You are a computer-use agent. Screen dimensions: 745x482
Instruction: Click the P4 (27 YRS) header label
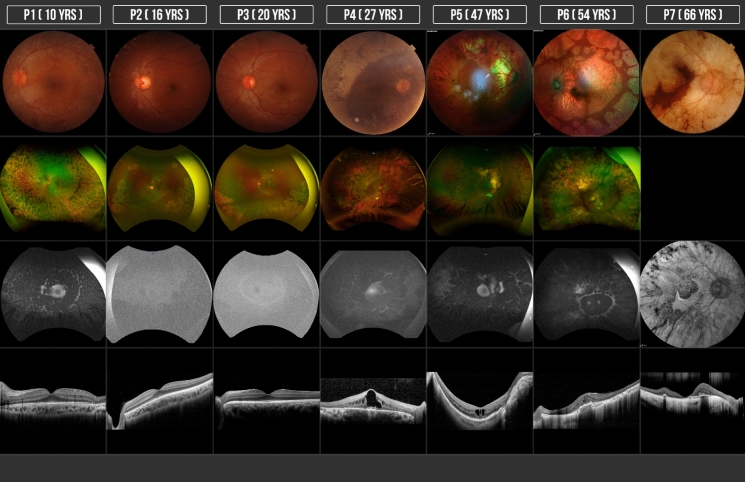373,15
